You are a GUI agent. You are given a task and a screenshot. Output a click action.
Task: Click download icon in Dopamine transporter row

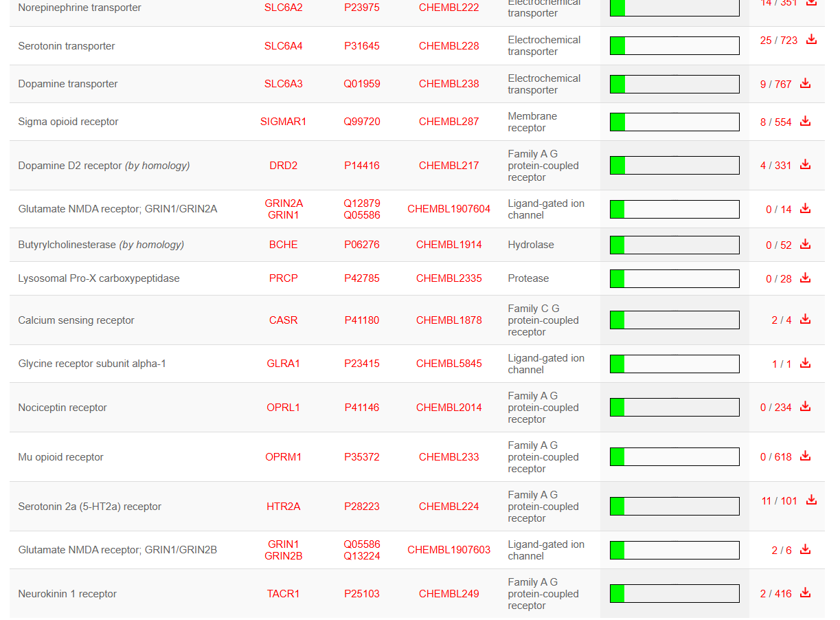pyautogui.click(x=805, y=84)
